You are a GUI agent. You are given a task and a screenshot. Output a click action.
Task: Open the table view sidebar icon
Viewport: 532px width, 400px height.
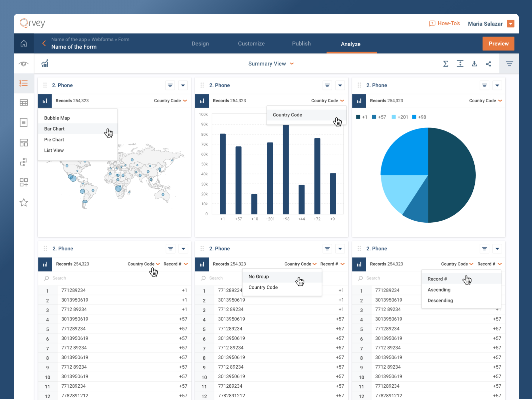click(24, 103)
